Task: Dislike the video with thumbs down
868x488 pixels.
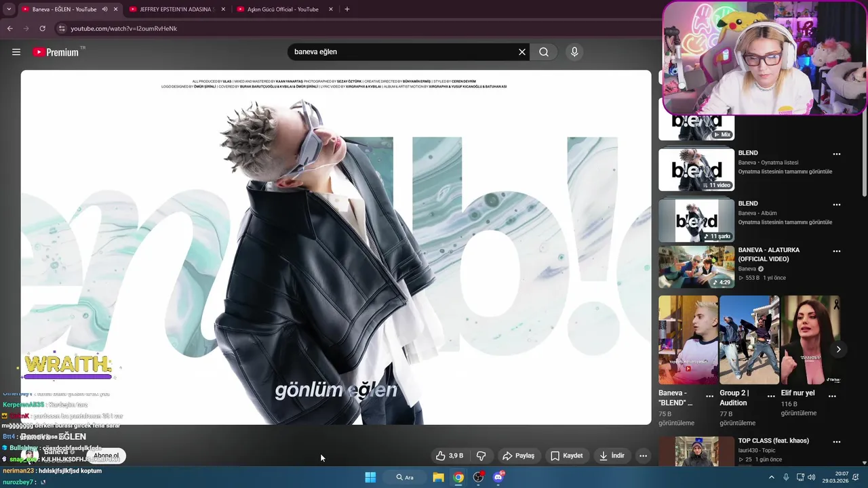Action: click(x=481, y=455)
